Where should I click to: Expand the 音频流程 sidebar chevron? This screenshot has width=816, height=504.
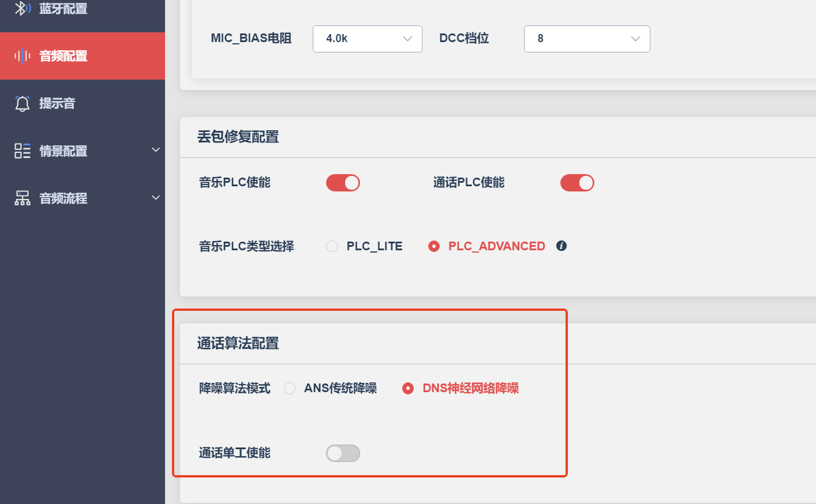point(155,198)
